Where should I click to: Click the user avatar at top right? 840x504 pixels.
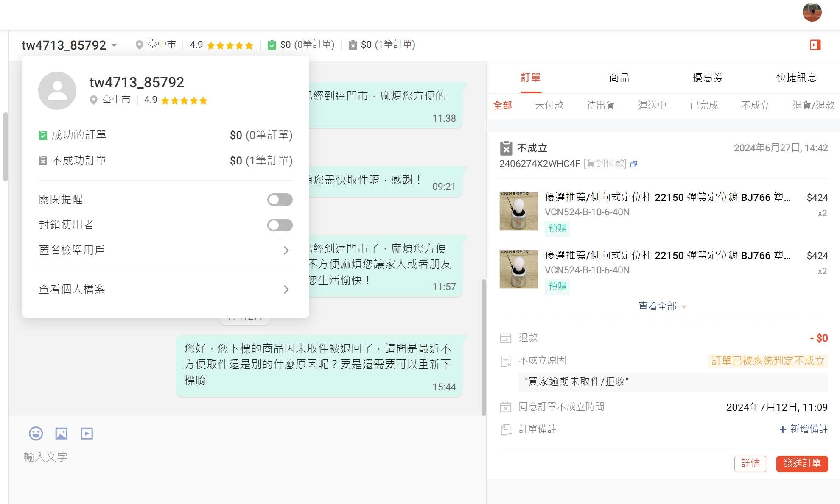click(x=812, y=12)
